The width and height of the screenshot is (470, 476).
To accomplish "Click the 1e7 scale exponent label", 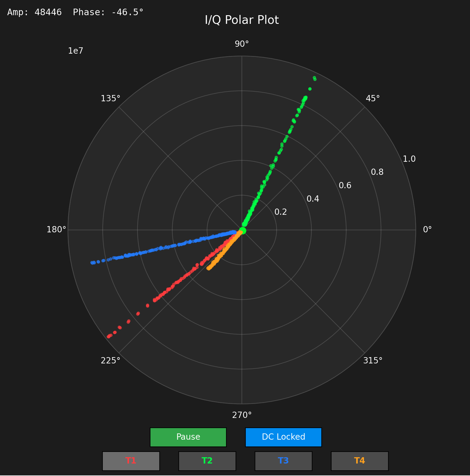I will click(x=76, y=51).
